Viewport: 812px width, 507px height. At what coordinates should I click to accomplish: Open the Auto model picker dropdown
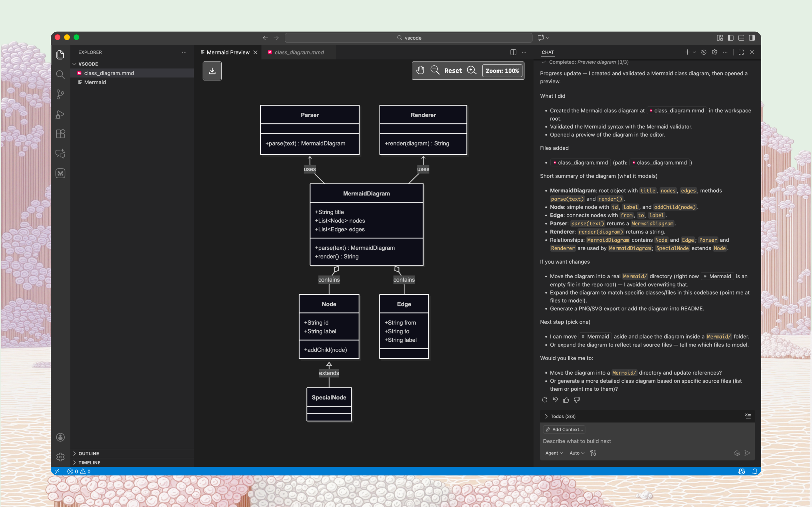pos(577,453)
